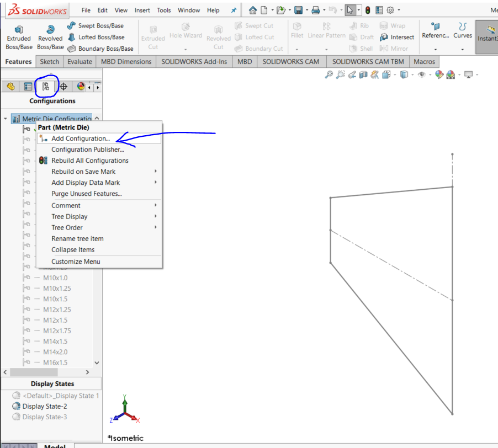Create a new document icon

pos(264,10)
